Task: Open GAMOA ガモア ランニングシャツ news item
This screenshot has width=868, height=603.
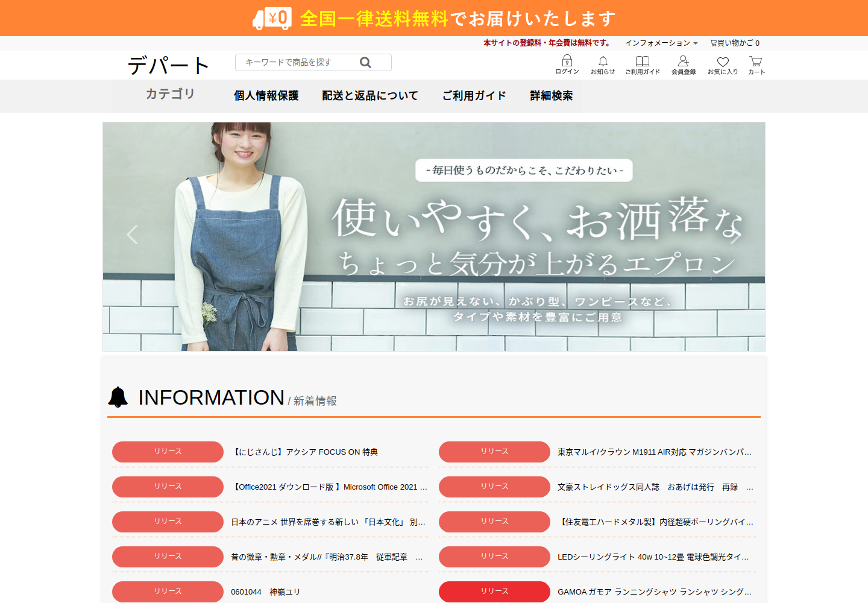Action: (x=655, y=592)
